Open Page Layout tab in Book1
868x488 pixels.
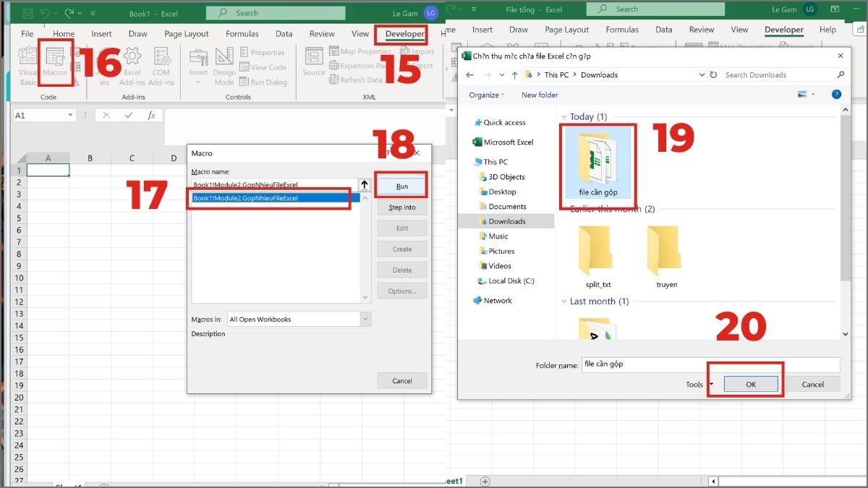[x=187, y=34]
